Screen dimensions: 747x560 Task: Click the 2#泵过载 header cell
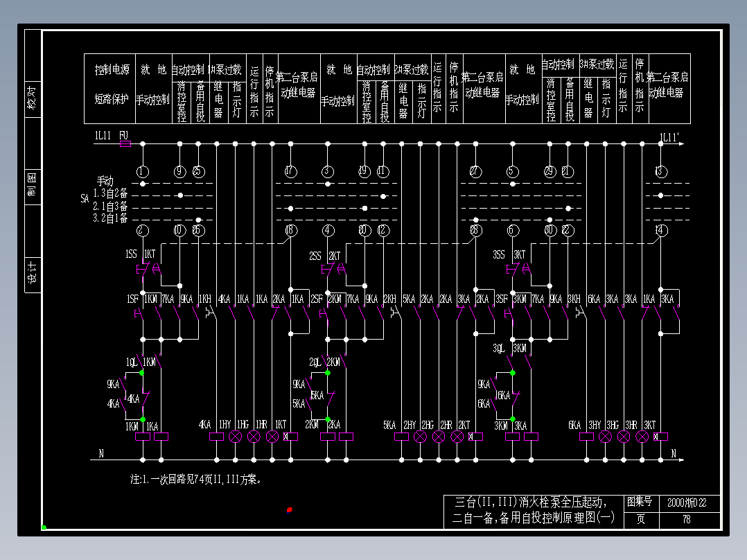pos(412,69)
